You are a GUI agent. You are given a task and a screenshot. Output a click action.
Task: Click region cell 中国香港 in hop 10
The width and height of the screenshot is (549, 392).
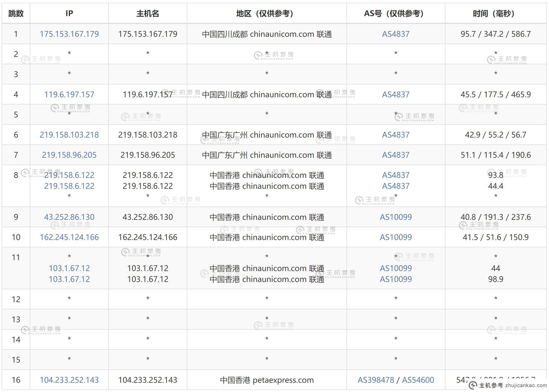tap(267, 237)
